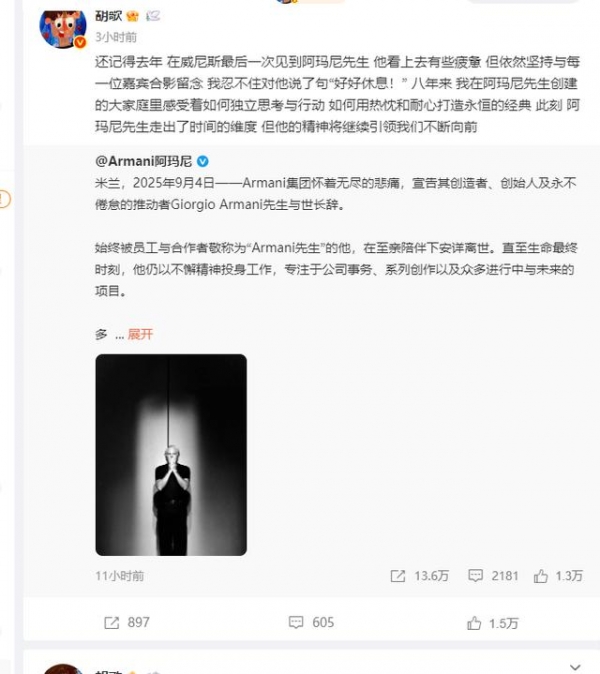Open the @Armani阿玛尼 account link
Image resolution: width=600 pixels, height=674 pixels.
[x=143, y=161]
